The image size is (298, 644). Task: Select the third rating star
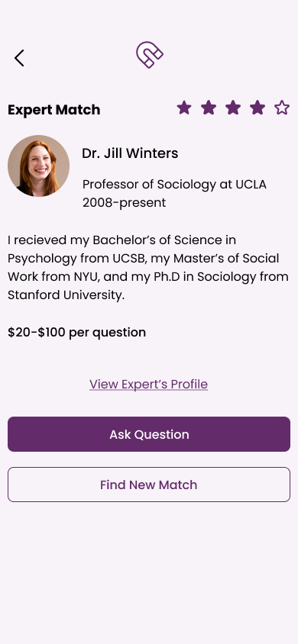(x=233, y=108)
